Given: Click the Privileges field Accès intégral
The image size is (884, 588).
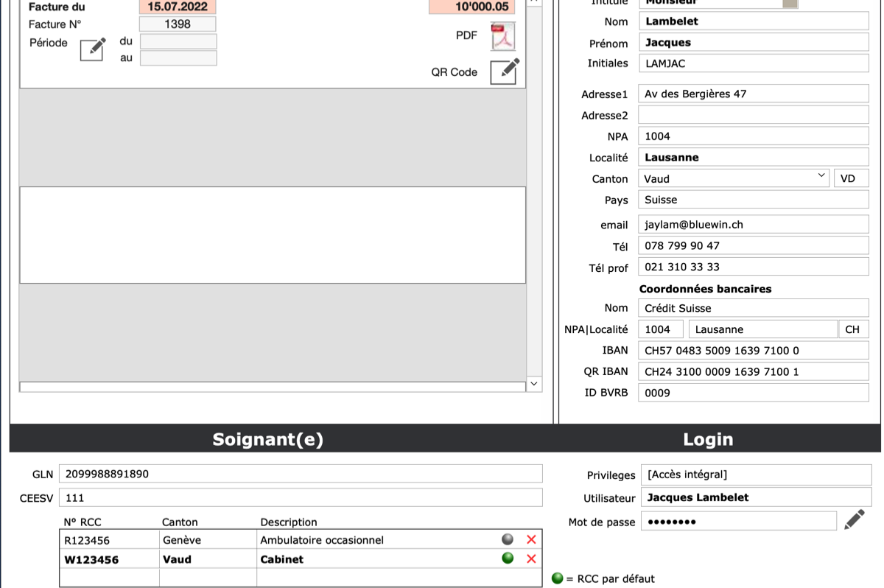Looking at the screenshot, I should click(x=756, y=475).
